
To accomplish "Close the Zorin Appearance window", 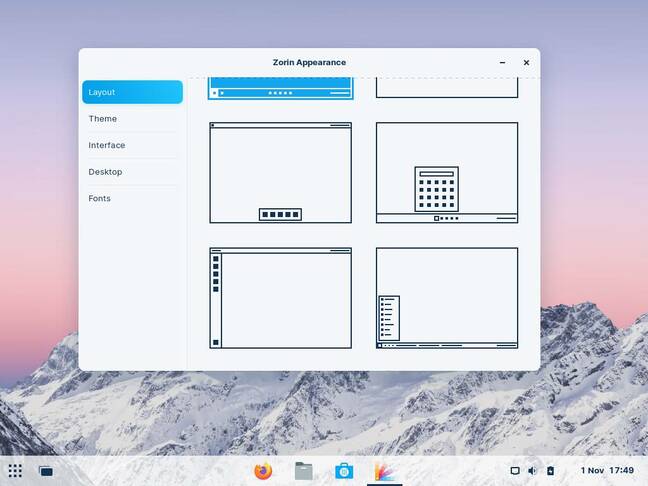I will [x=526, y=62].
